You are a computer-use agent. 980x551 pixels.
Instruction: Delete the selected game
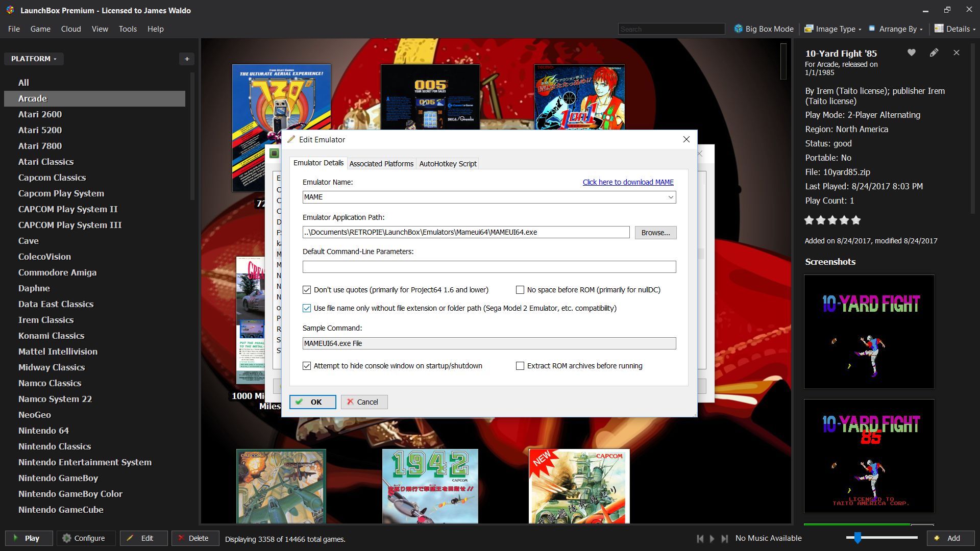click(195, 538)
